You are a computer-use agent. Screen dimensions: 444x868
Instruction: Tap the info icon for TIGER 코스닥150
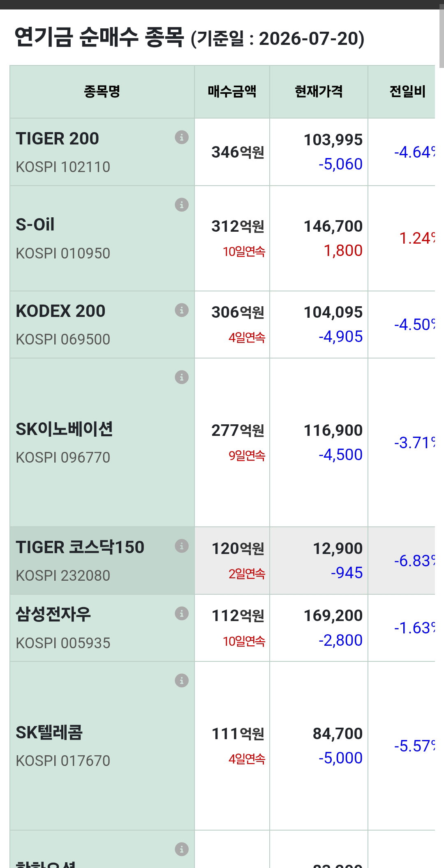(182, 546)
